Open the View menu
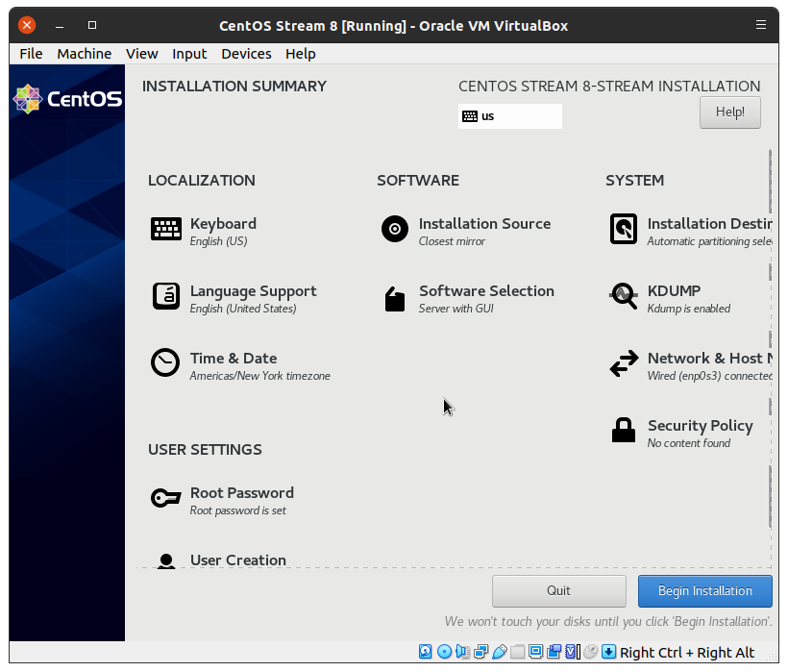 [141, 54]
